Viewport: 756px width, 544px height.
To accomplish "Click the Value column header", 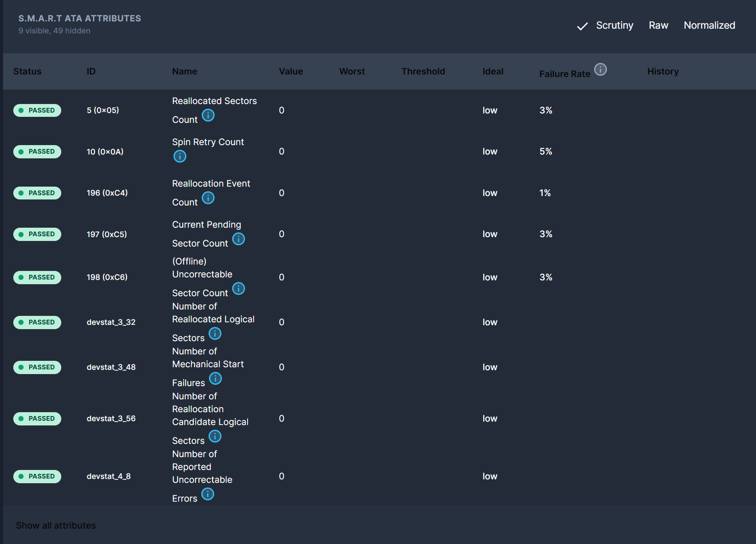I will 291,71.
